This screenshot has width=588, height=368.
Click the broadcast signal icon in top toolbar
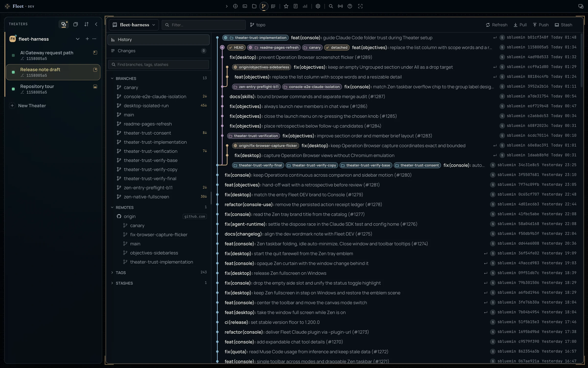(x=340, y=6)
